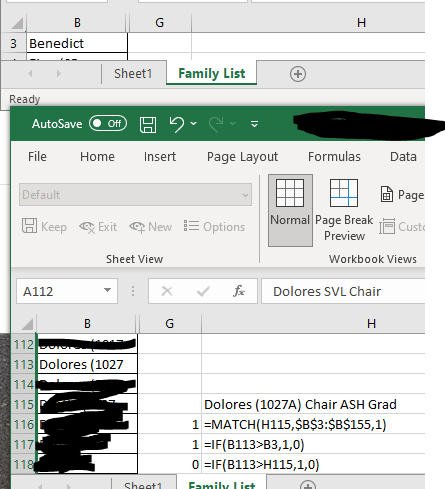The width and height of the screenshot is (445, 489).
Task: Select the Normal workbook view
Action: 290,210
